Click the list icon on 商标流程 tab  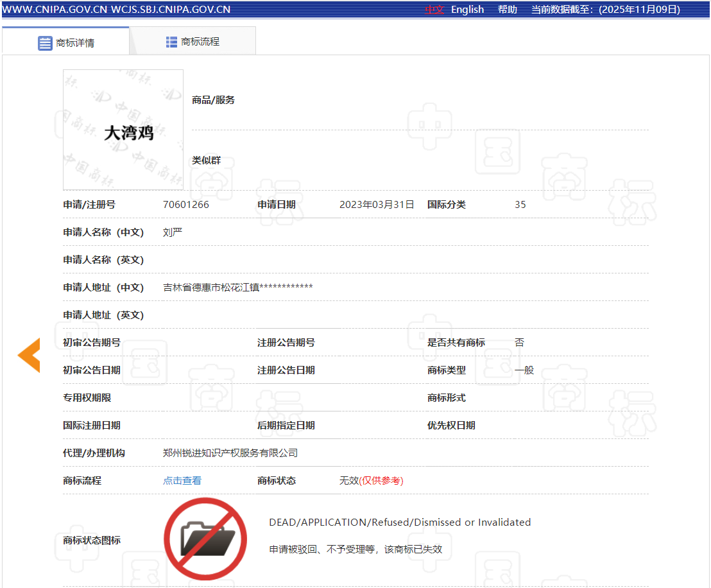click(171, 42)
